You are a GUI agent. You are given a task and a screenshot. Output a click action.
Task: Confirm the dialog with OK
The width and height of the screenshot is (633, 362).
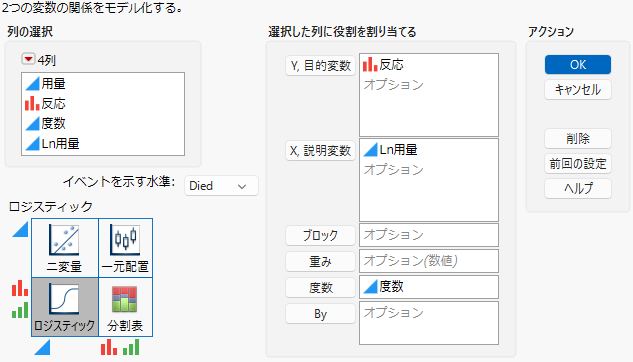578,65
